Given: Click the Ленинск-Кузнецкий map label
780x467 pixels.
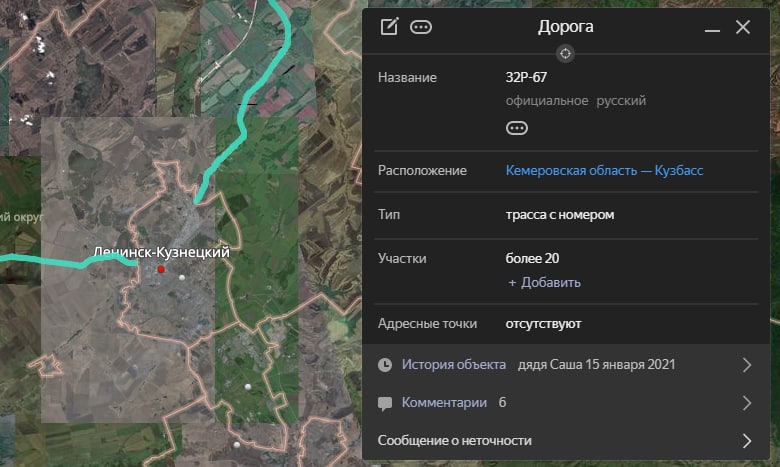Looking at the screenshot, I should pyautogui.click(x=161, y=252).
